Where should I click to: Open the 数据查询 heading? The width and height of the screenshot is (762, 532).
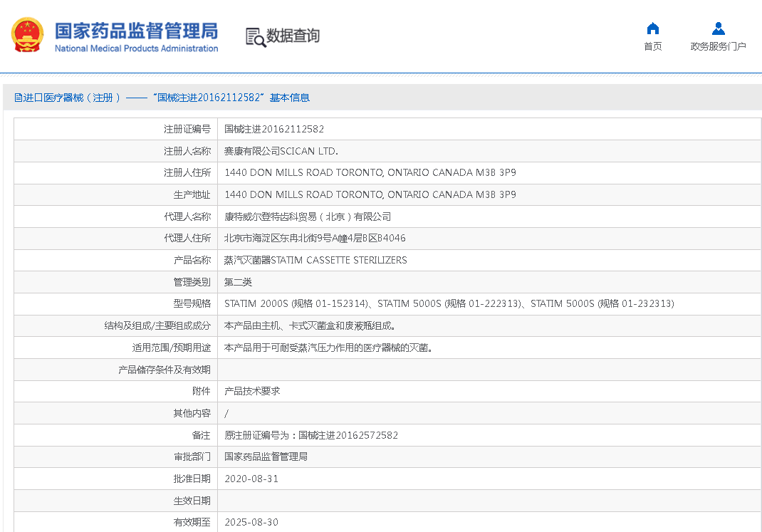click(x=293, y=36)
